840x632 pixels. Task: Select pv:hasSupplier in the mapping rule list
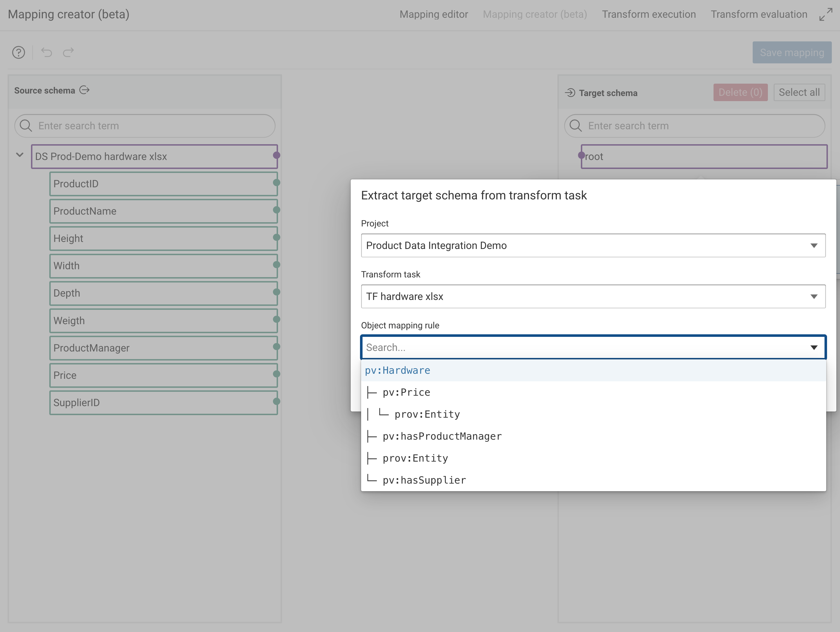tap(424, 480)
